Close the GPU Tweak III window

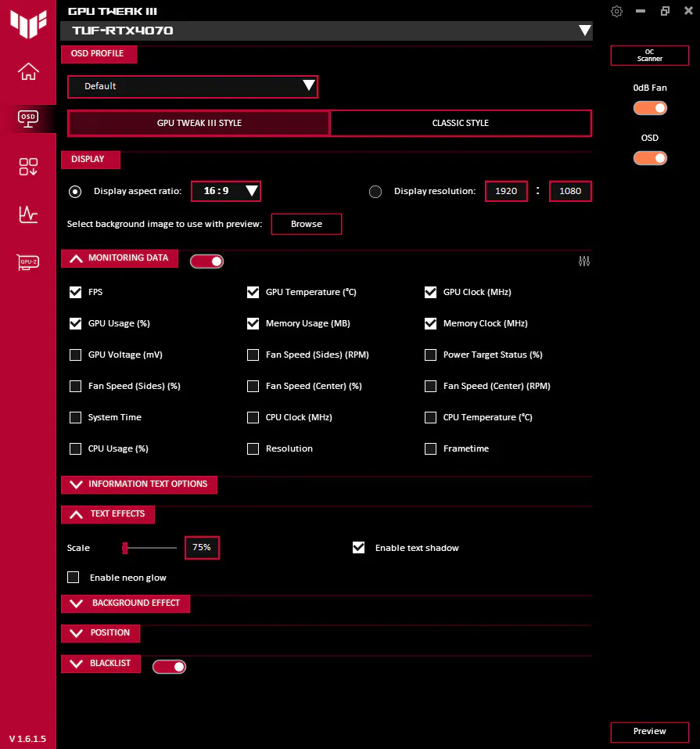coord(688,10)
